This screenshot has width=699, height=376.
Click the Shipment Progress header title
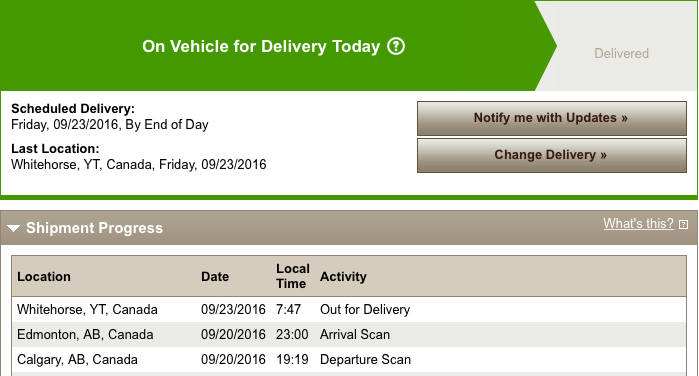click(95, 228)
